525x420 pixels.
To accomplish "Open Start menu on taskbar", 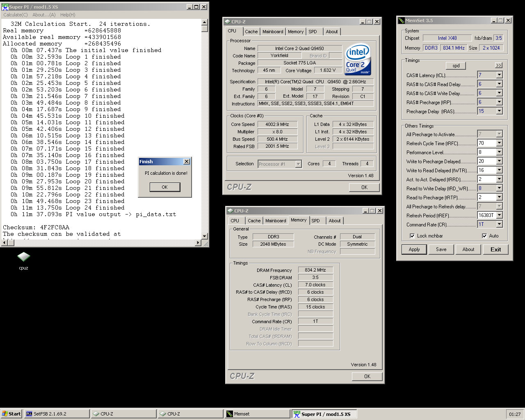I will tap(11, 414).
